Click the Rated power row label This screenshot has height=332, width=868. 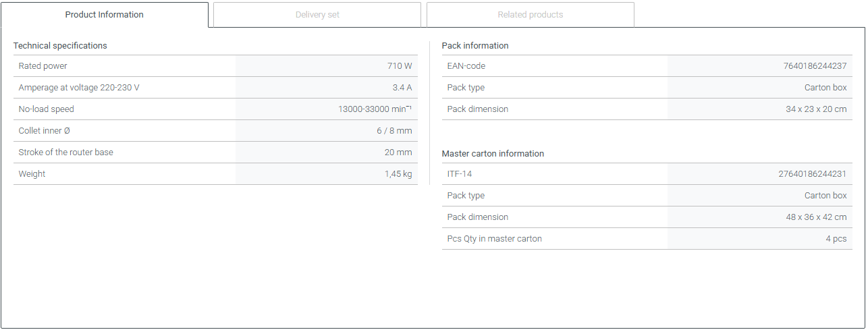(43, 66)
